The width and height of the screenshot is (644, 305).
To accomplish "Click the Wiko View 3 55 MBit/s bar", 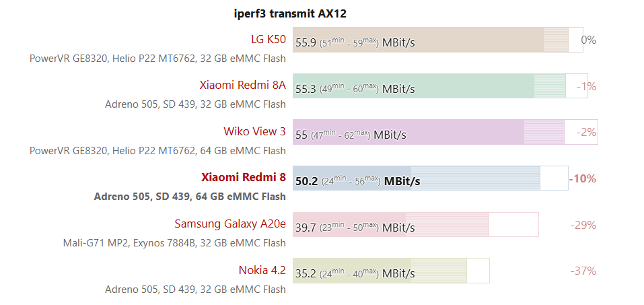I will click(444, 132).
